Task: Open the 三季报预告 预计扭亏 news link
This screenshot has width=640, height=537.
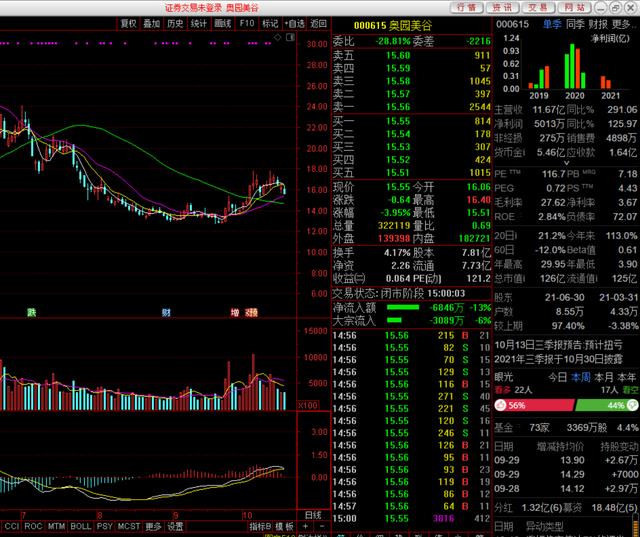Action: click(x=558, y=345)
